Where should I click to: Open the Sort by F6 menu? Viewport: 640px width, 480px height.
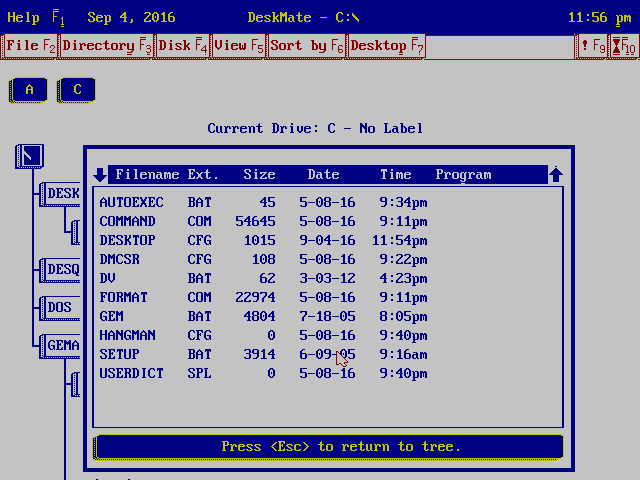tap(307, 46)
